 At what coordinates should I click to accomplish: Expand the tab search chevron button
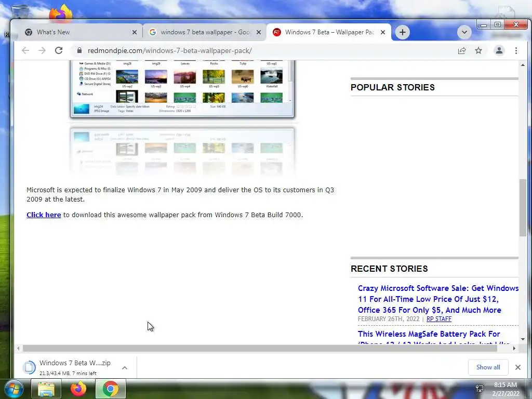[464, 32]
